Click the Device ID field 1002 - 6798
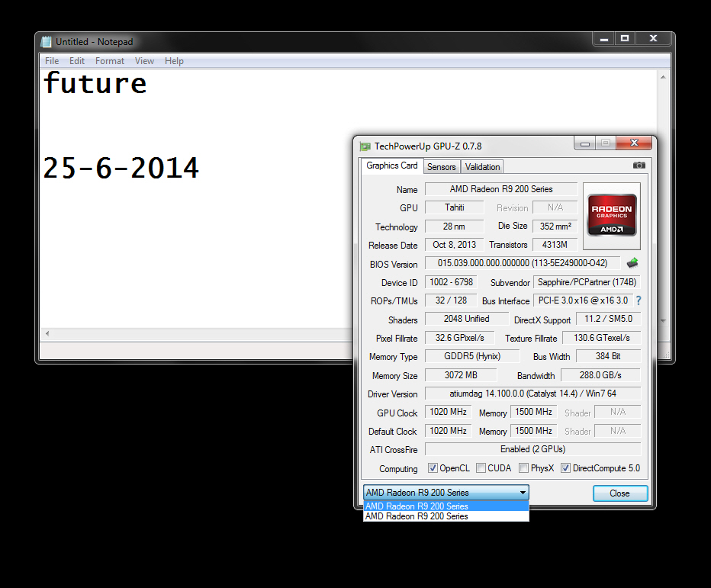Viewport: 711px width, 588px height. (451, 282)
